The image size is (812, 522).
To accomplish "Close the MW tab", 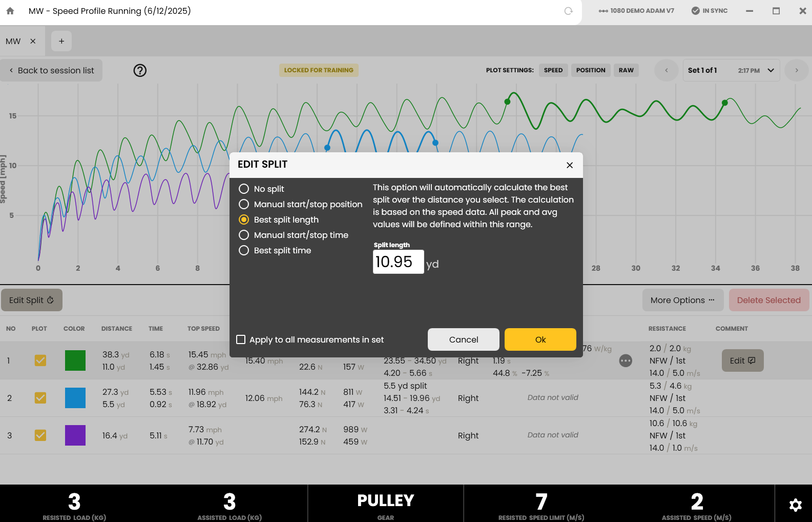I will pos(33,41).
